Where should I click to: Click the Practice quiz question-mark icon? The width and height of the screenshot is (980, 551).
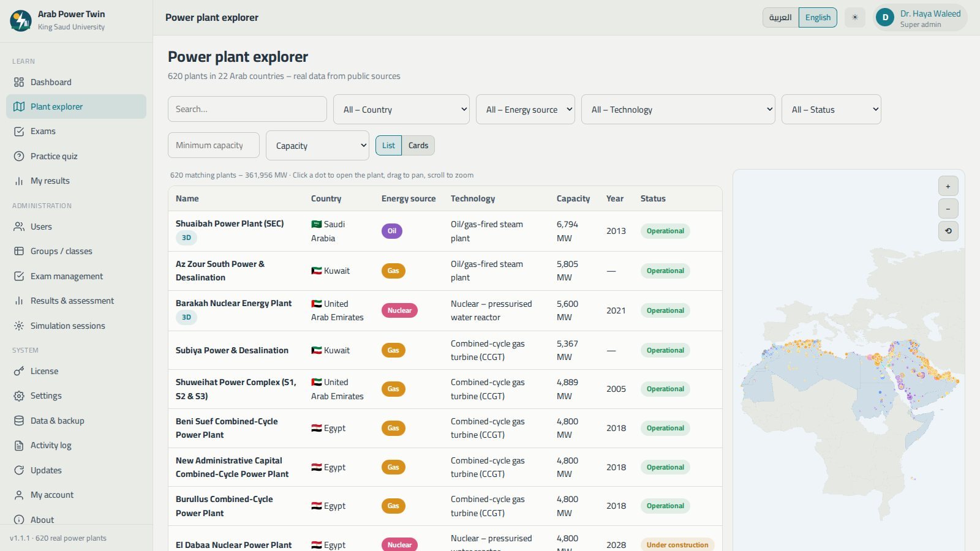click(x=19, y=156)
